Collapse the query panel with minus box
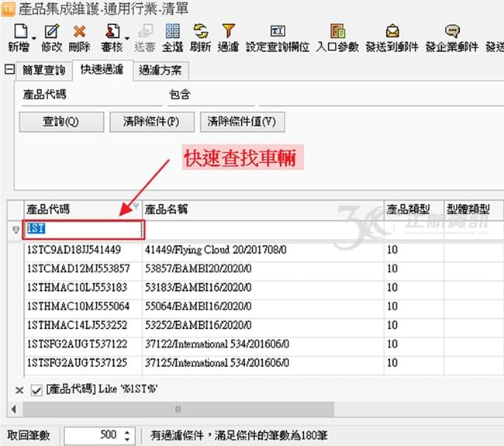The width and height of the screenshot is (504, 446). (x=9, y=69)
